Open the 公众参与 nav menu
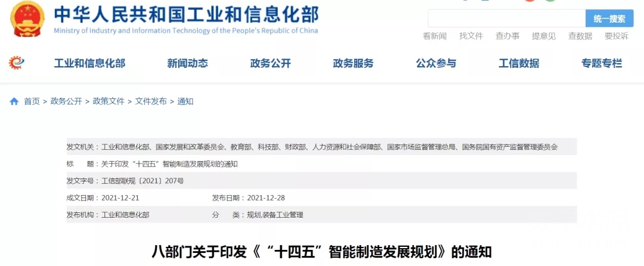The height and width of the screenshot is (266, 644). (436, 63)
